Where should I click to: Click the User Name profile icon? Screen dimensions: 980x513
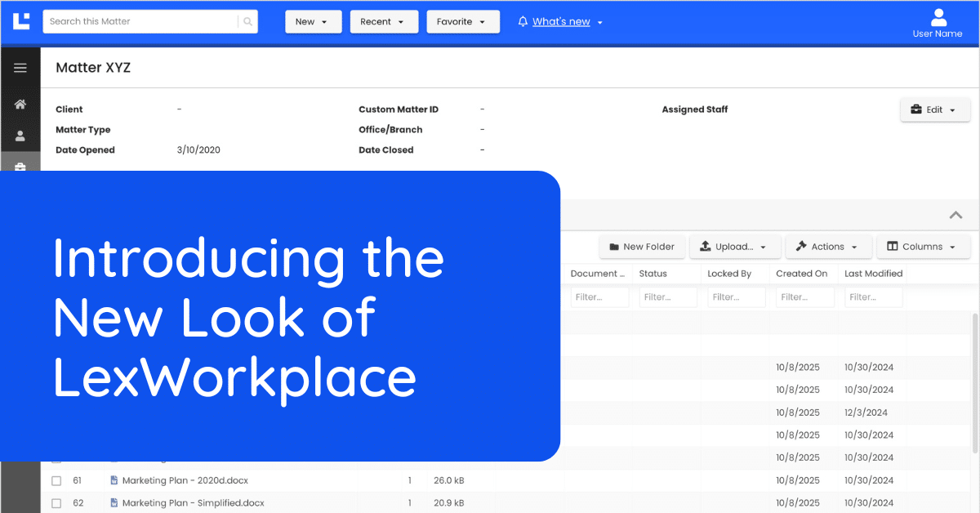click(x=938, y=17)
